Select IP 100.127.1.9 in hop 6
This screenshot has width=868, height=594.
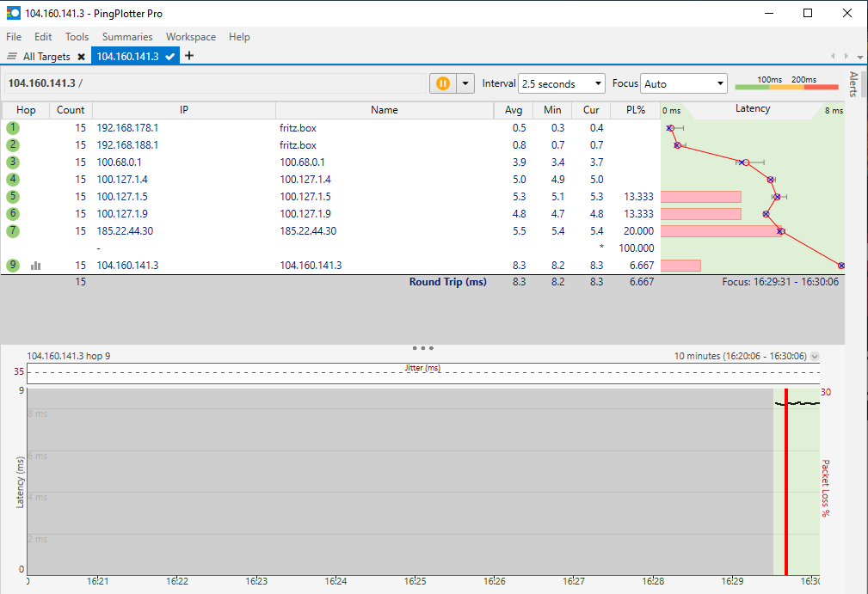[122, 213]
